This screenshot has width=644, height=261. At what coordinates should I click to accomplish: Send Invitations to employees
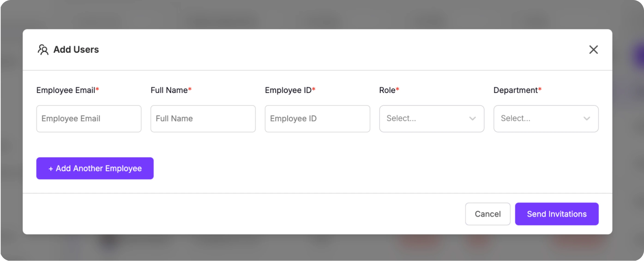(557, 214)
